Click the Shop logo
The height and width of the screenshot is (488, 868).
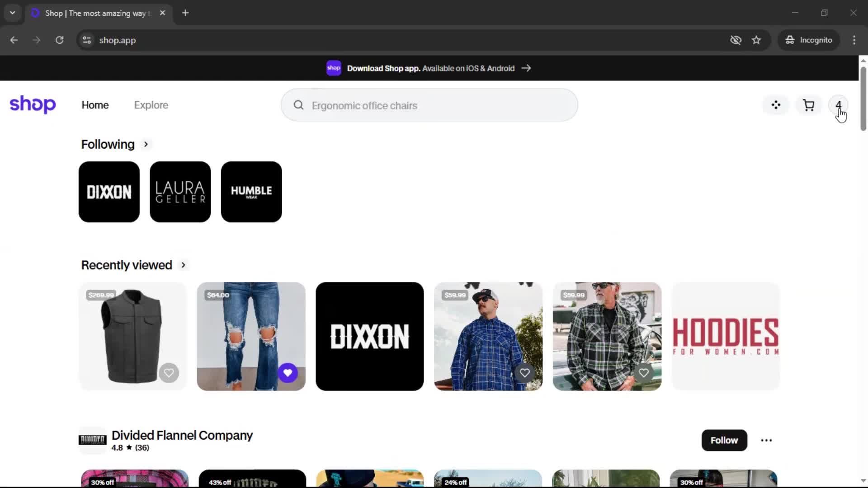pyautogui.click(x=33, y=104)
